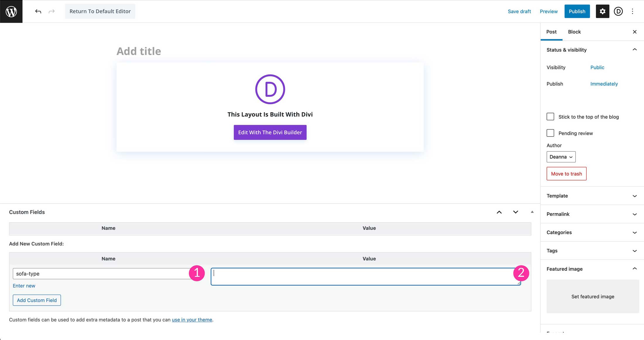This screenshot has width=644, height=340.
Task: Click the collapse Custom Fields icon
Action: (532, 212)
